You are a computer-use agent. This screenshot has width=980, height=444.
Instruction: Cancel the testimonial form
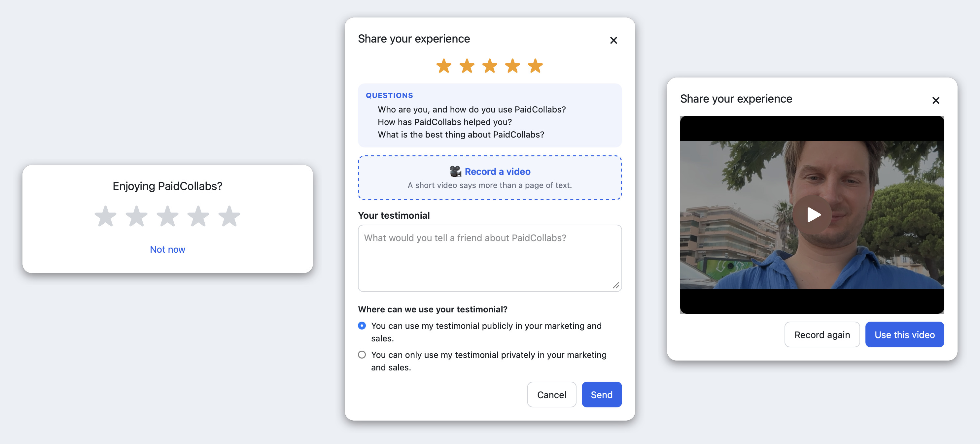tap(552, 395)
